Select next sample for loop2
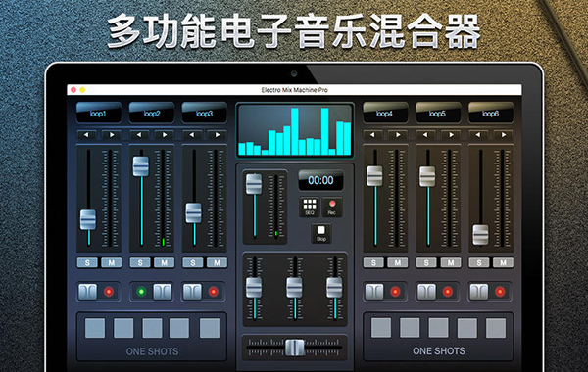 click(x=165, y=135)
